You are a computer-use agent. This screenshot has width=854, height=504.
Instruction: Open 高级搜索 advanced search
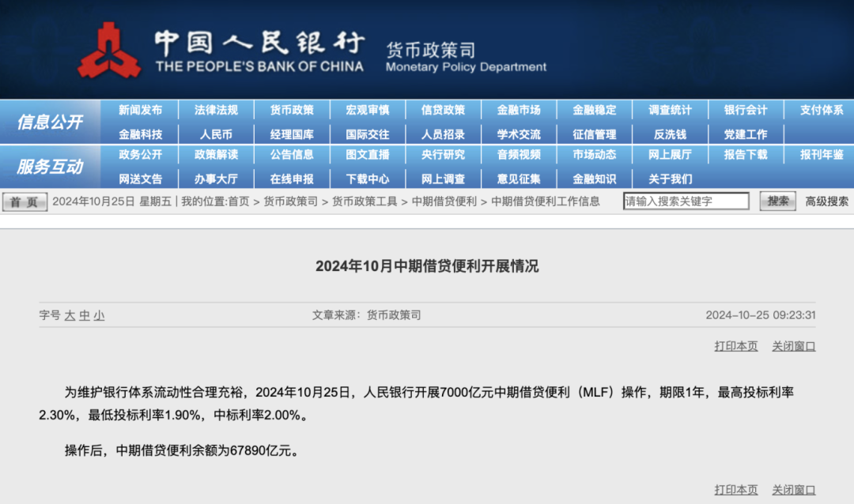(x=827, y=201)
